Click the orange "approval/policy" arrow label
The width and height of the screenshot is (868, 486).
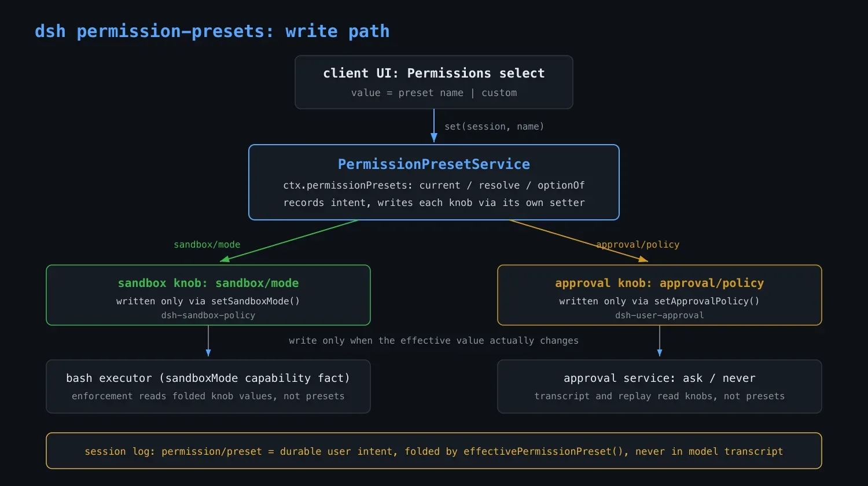pyautogui.click(x=638, y=245)
